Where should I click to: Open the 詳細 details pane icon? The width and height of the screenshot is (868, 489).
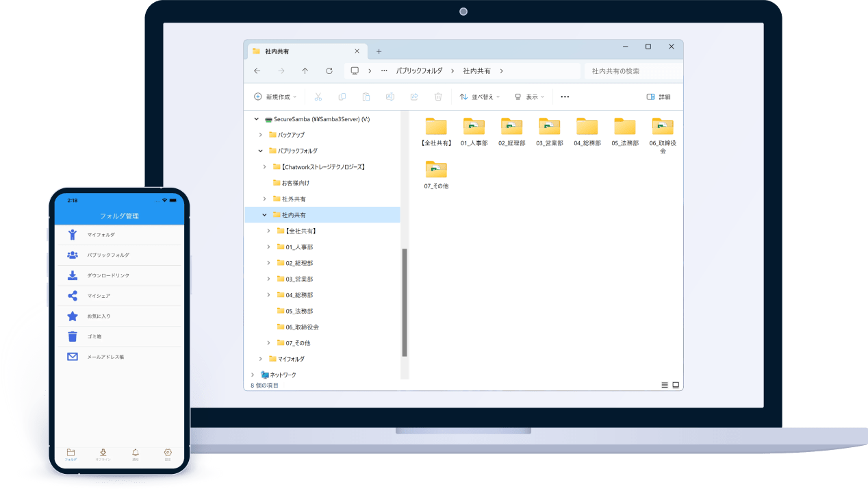(x=661, y=97)
